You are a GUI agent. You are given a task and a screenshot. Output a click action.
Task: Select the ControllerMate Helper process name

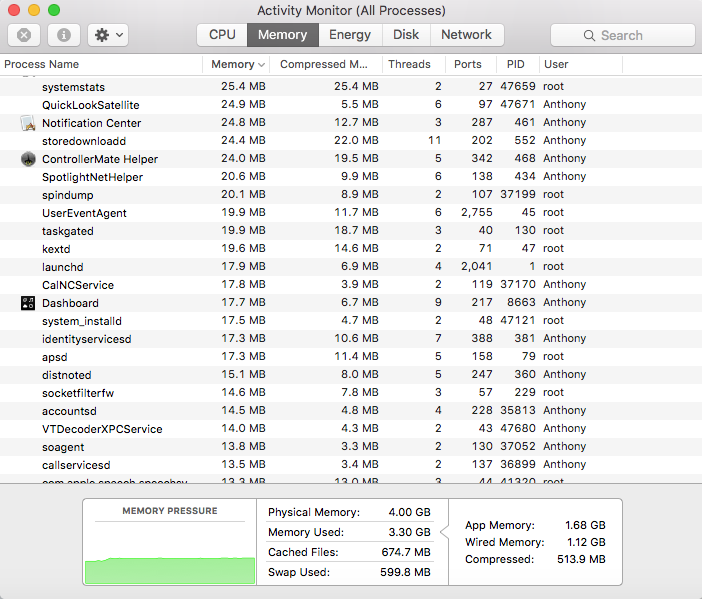pos(100,159)
